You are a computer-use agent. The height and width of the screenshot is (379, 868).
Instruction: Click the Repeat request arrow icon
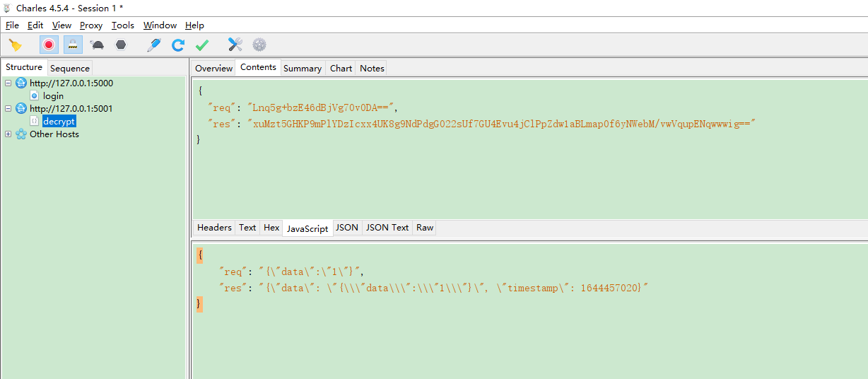click(178, 45)
